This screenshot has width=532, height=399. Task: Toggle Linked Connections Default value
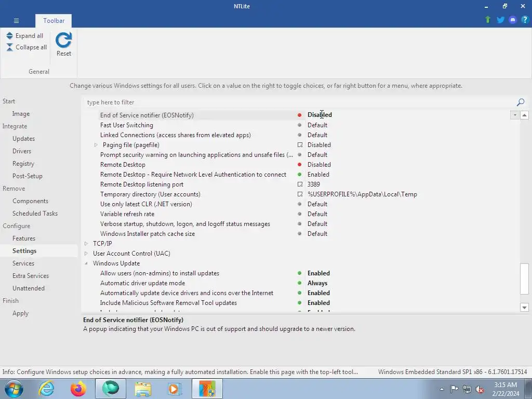click(x=317, y=135)
